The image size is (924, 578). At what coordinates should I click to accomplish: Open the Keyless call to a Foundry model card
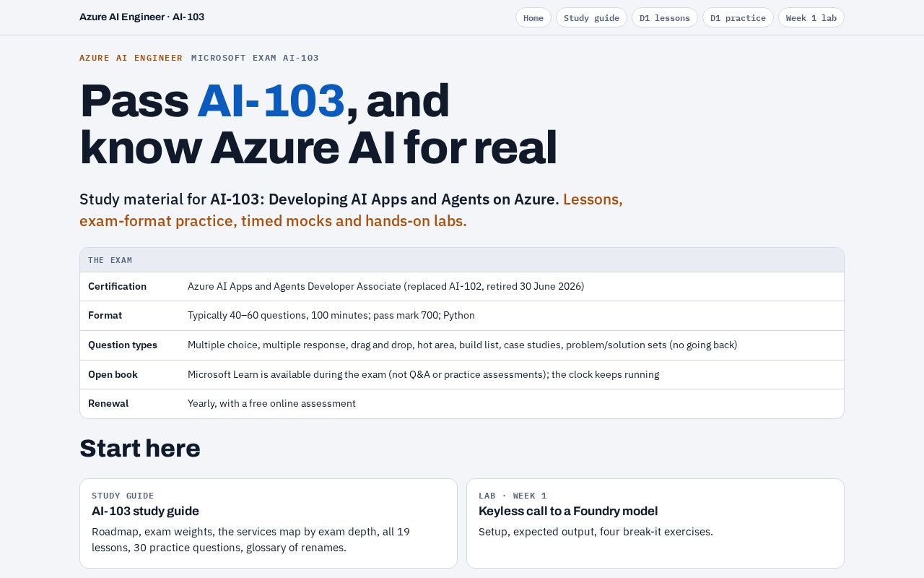click(655, 523)
